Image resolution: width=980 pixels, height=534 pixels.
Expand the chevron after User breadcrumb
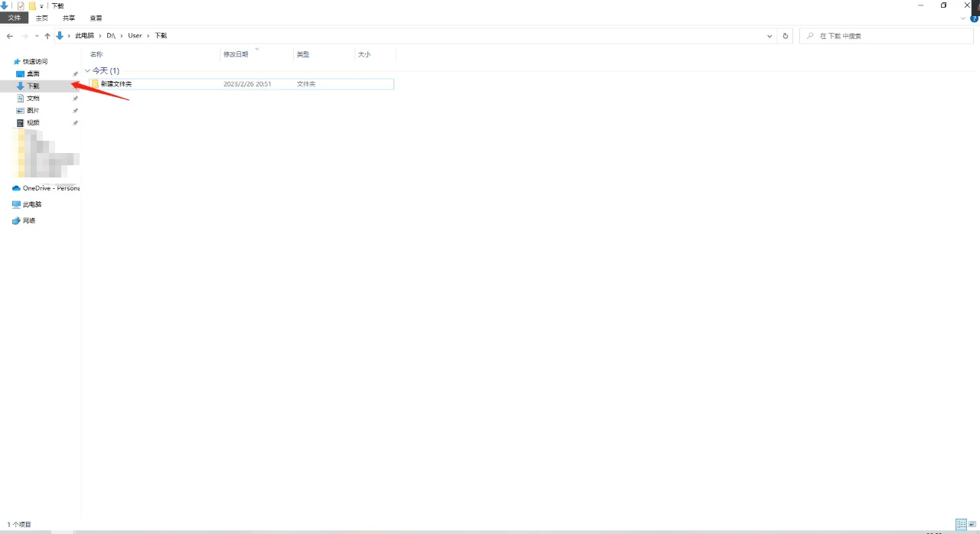[x=149, y=36]
